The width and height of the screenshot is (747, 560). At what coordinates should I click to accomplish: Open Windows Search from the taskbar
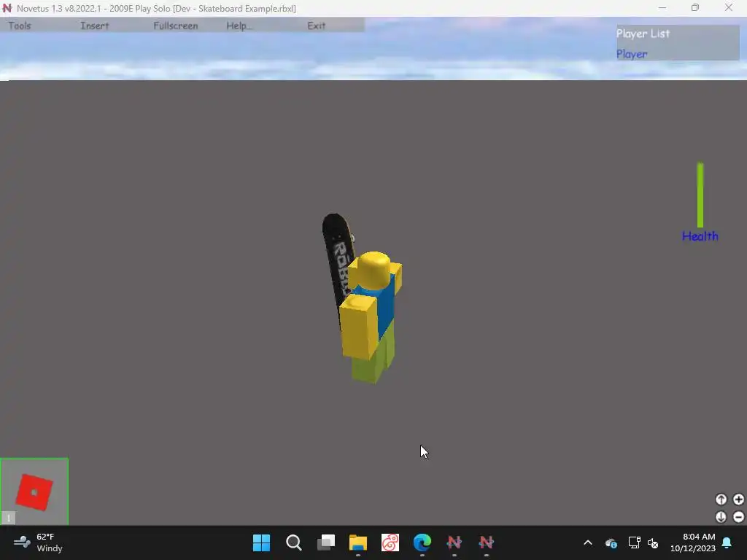(293, 542)
